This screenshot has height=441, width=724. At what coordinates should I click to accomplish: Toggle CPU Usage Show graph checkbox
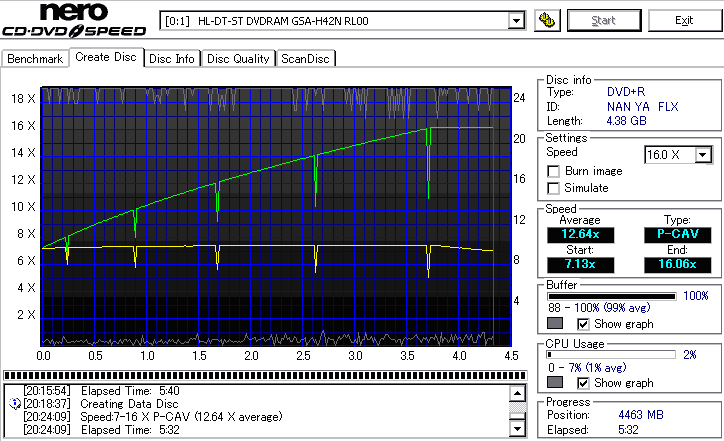click(583, 383)
